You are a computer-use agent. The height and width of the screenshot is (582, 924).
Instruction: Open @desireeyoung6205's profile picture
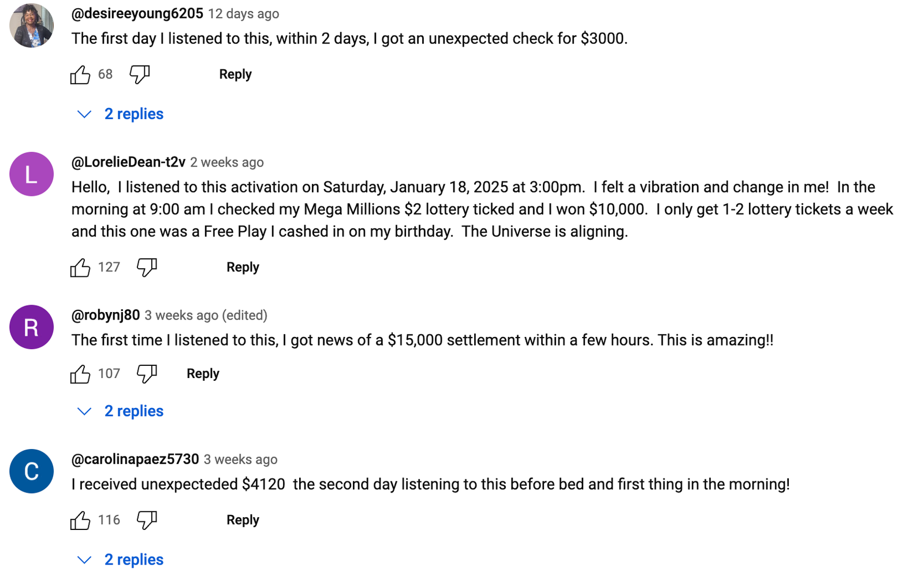pos(31,25)
